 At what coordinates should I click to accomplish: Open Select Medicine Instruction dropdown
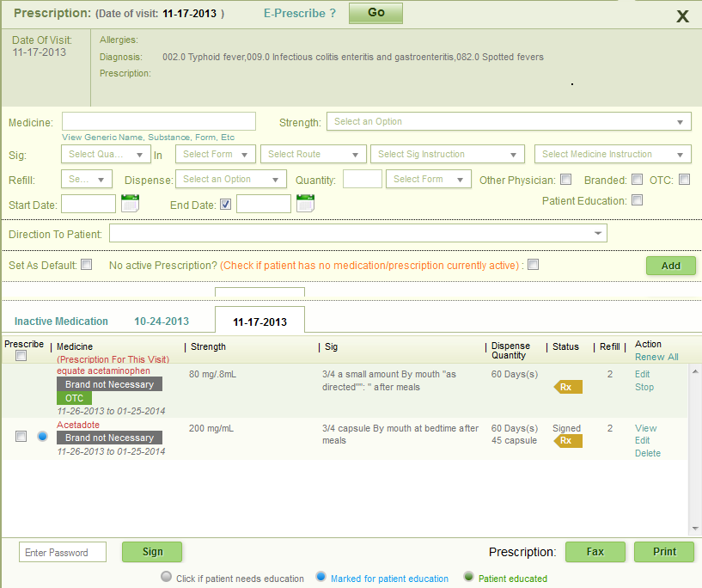613,155
